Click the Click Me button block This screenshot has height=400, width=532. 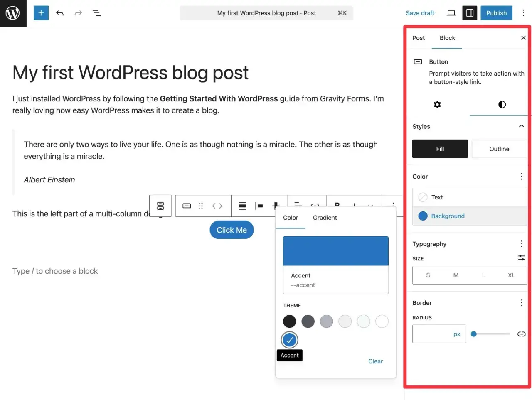click(x=232, y=230)
